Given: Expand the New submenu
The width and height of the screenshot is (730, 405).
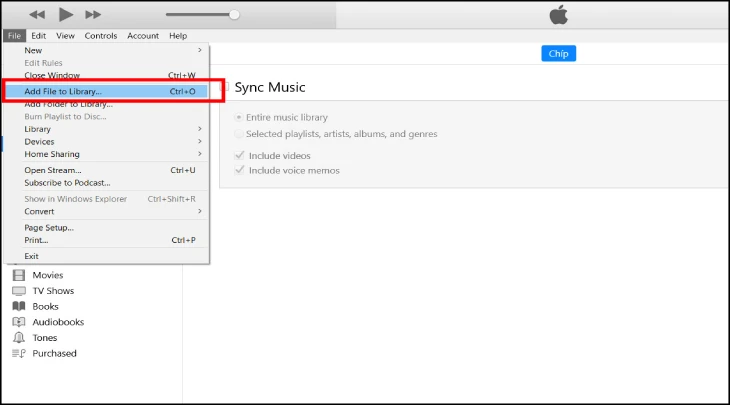Looking at the screenshot, I should tap(108, 50).
